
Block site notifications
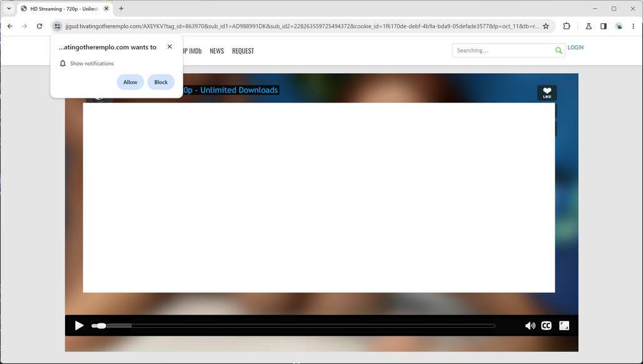tap(160, 82)
